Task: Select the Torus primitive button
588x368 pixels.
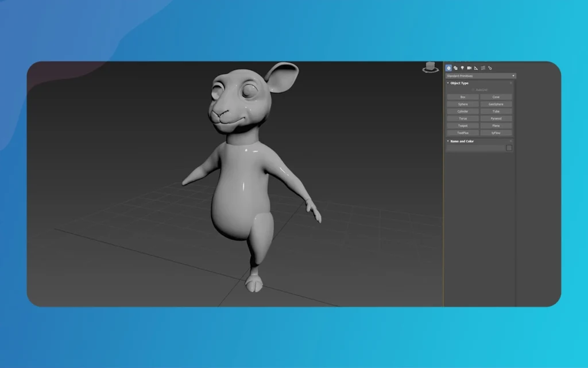Action: point(462,118)
